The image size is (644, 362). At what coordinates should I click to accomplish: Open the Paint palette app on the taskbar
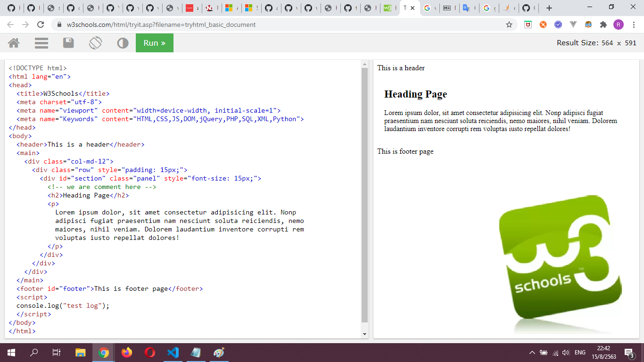point(219,353)
